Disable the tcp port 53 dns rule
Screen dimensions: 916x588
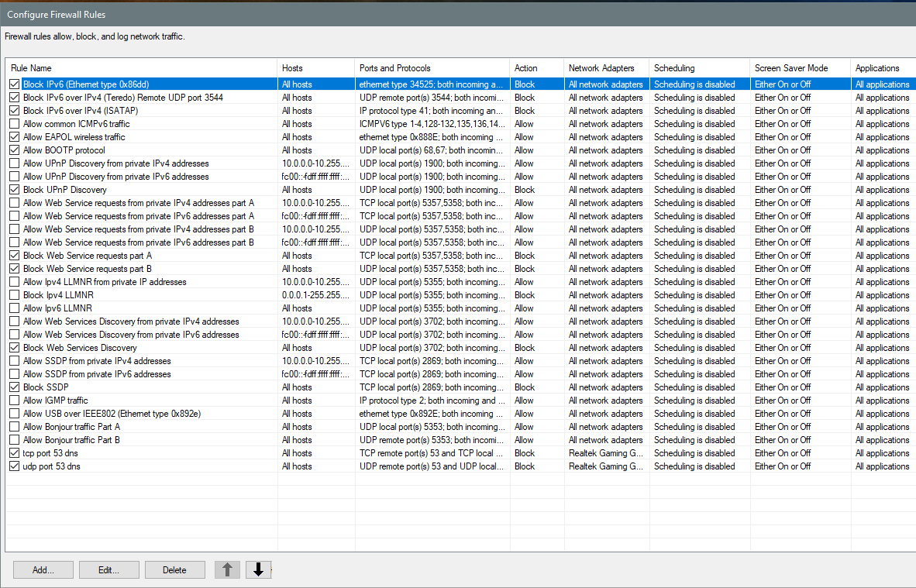15,453
